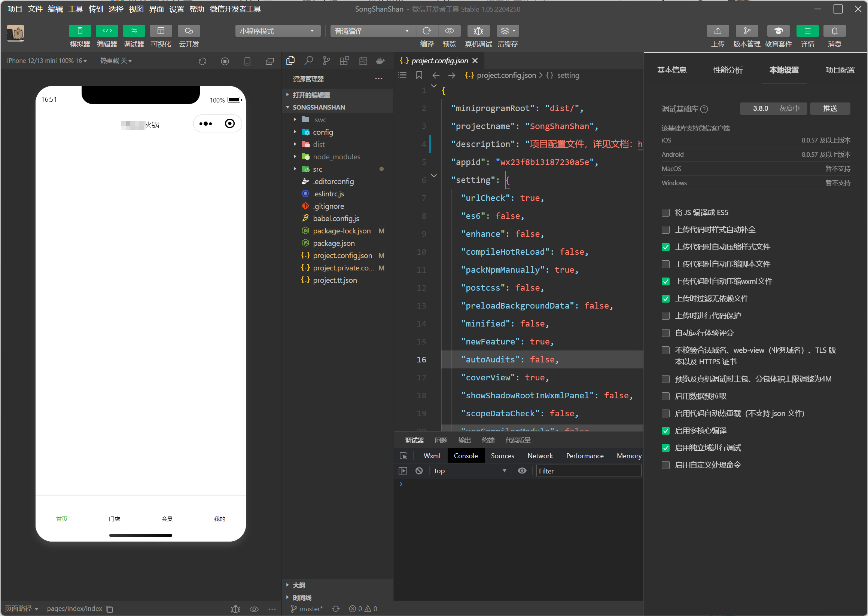Click the real device debugging (真机调试) icon
Viewport: 868px width, 616px height.
(x=478, y=31)
